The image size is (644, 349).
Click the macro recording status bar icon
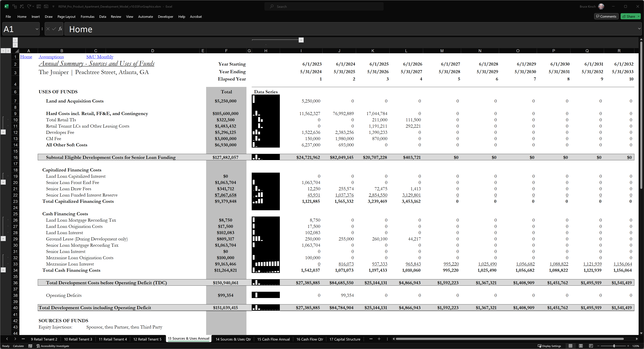tap(30, 346)
